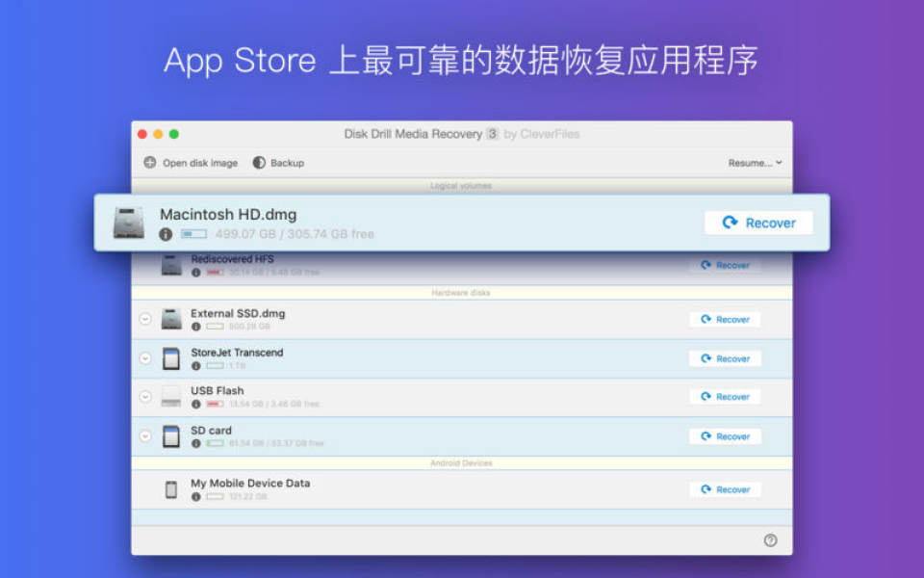Click the green zoom window button

(174, 134)
